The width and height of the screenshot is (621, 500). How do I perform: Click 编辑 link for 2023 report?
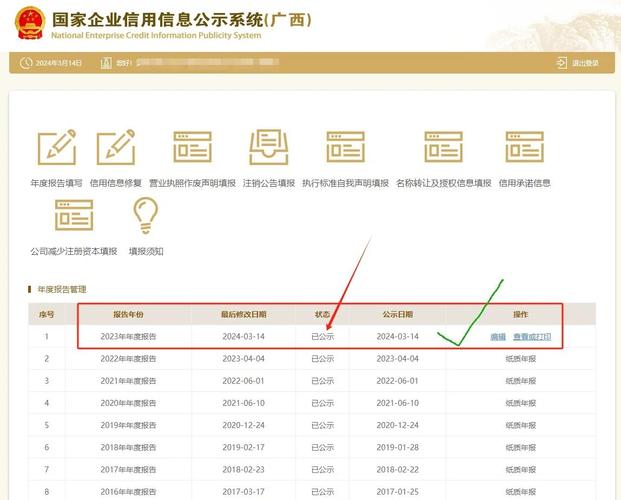(x=498, y=337)
